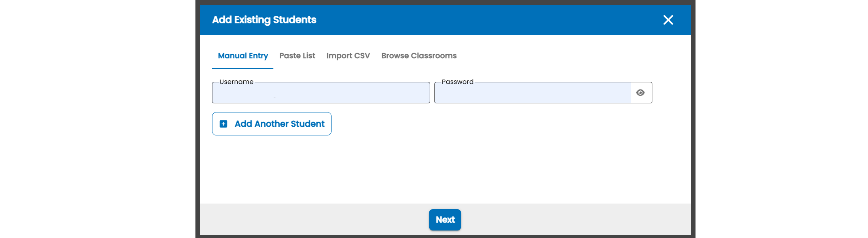Click the Password field label
Viewport: 868px width, 238px height.
point(458,82)
